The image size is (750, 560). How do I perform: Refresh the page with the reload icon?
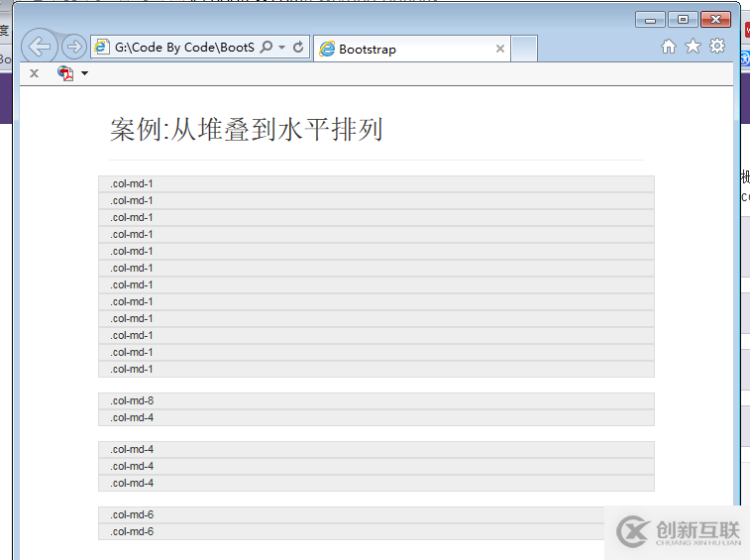point(298,47)
